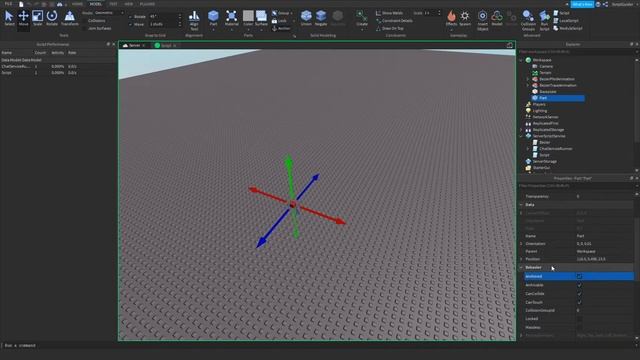
Task: Click Show Welds in Constraints
Action: pos(389,13)
